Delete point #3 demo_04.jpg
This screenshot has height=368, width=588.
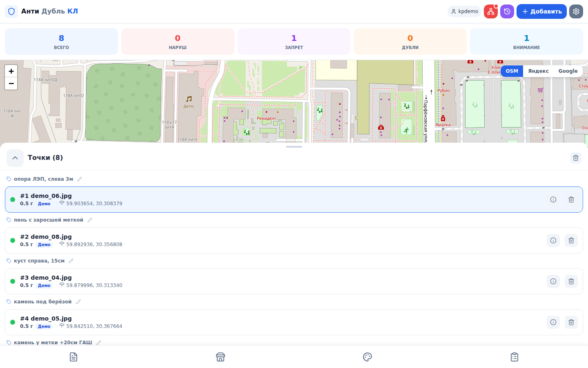pyautogui.click(x=571, y=281)
